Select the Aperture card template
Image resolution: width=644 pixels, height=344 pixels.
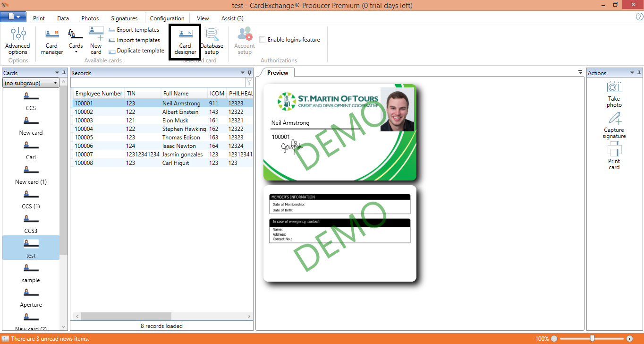click(x=31, y=298)
